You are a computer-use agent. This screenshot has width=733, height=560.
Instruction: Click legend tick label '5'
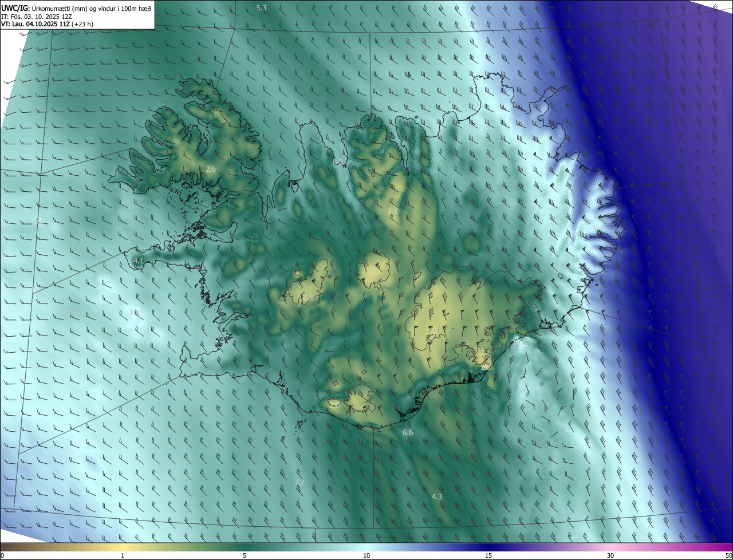[245, 556]
